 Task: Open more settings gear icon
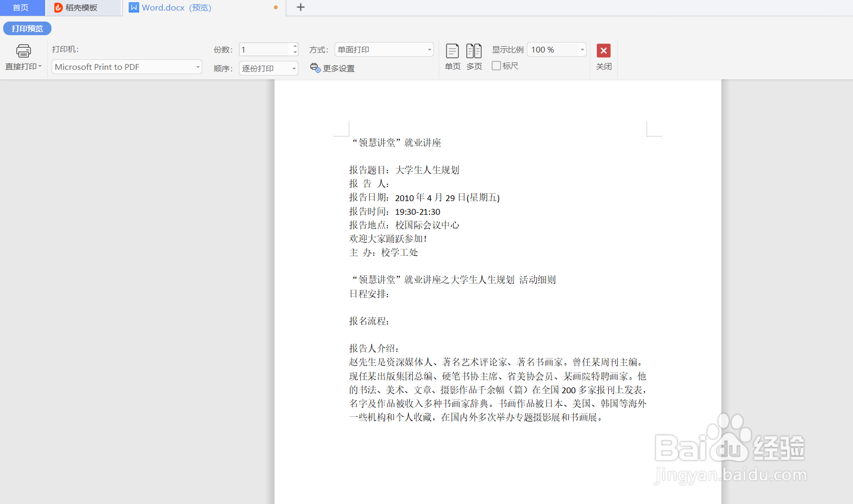(315, 68)
